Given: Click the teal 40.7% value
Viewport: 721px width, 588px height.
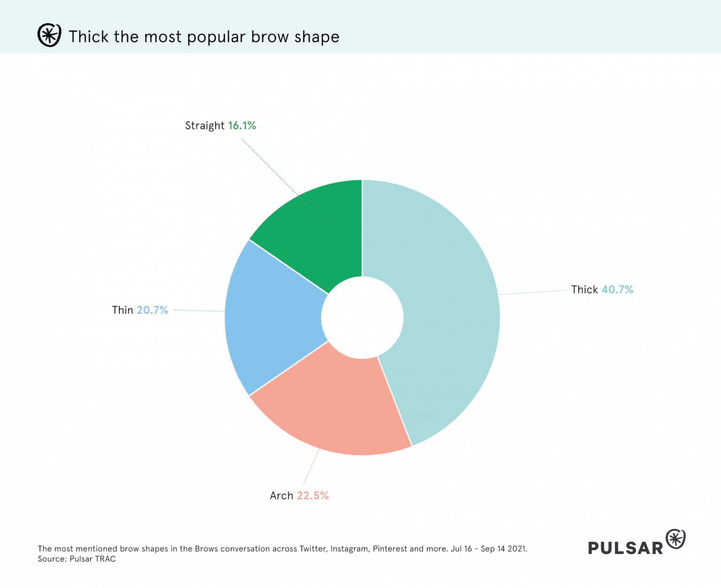Looking at the screenshot, I should 617,289.
